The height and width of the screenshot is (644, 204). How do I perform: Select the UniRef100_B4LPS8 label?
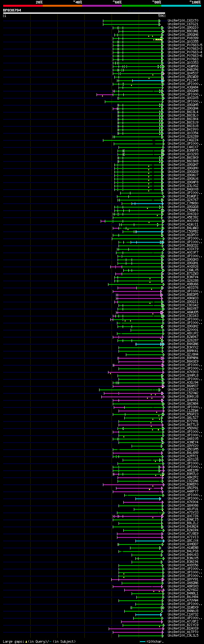pyautogui.click(x=183, y=551)
